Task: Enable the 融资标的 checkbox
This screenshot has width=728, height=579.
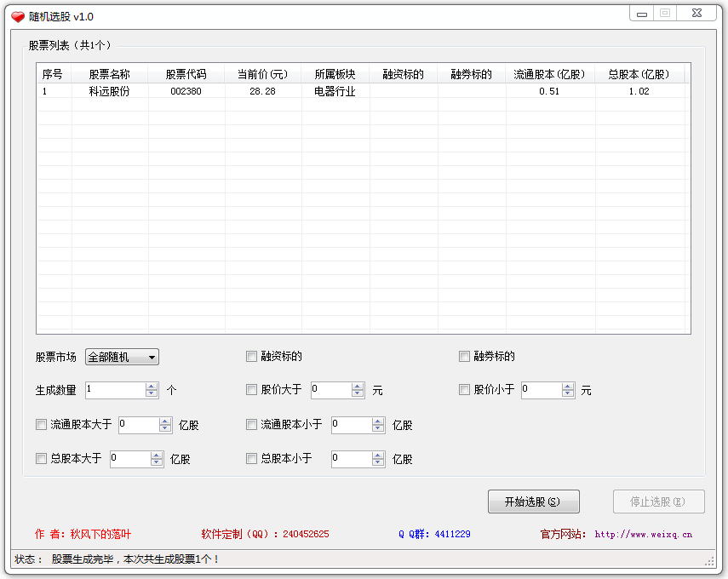Action: point(251,357)
